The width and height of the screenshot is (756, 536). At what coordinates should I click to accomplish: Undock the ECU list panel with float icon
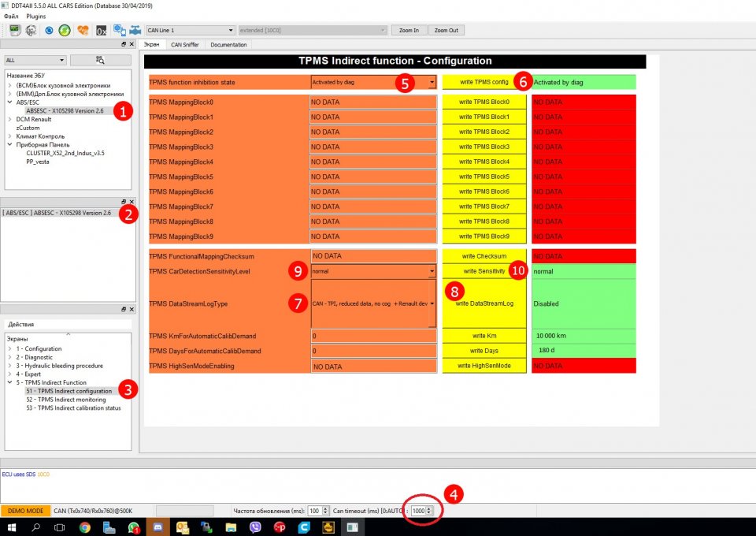click(x=124, y=45)
